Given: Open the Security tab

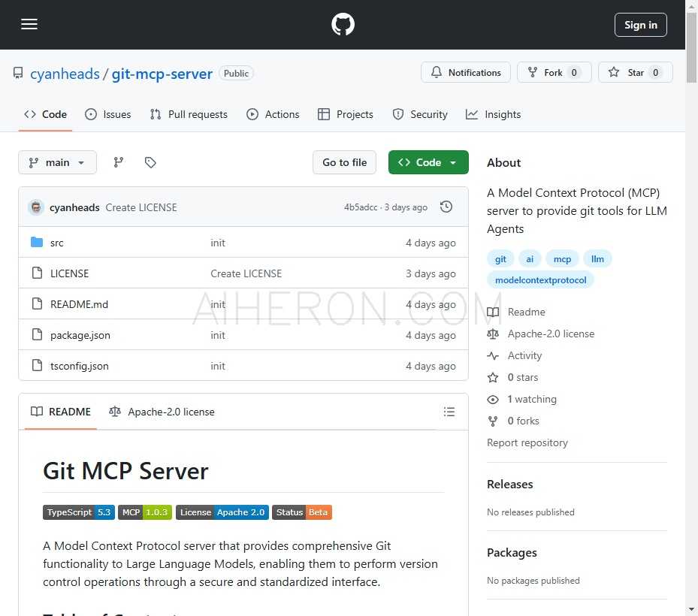Looking at the screenshot, I should 420,114.
